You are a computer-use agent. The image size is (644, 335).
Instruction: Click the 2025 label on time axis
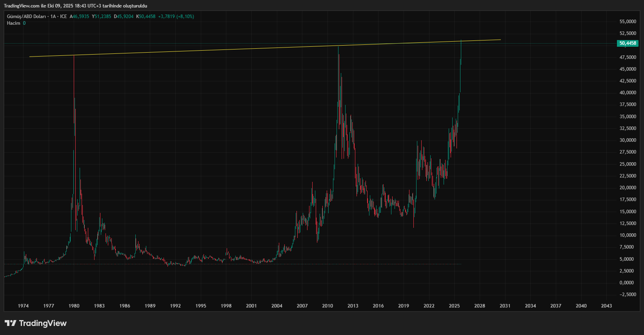tap(454, 306)
